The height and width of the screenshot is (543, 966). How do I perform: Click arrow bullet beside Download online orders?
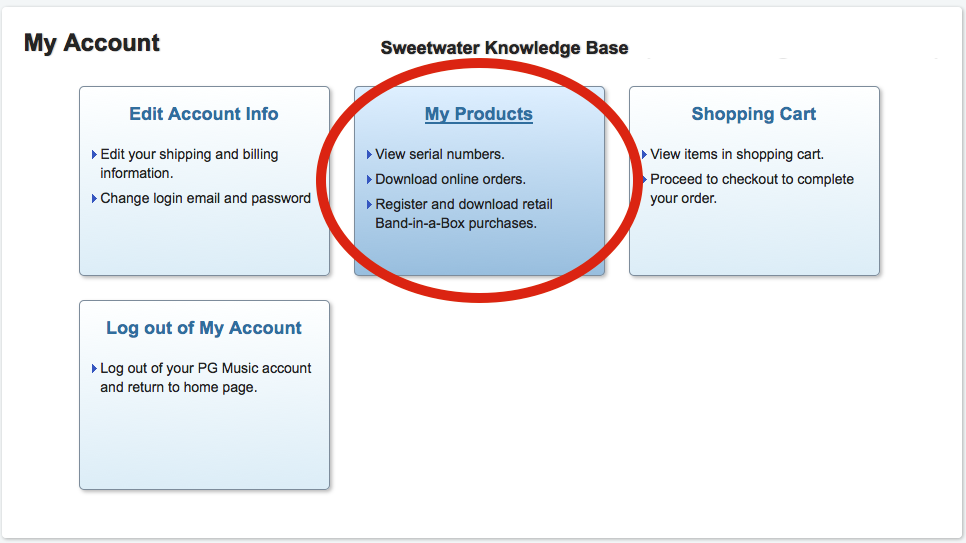coord(369,179)
